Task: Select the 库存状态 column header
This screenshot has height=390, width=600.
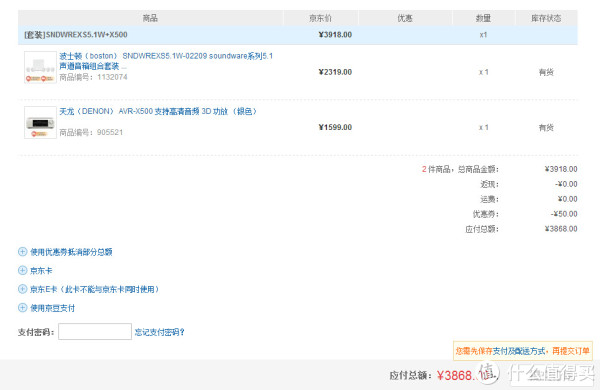Action: point(546,18)
